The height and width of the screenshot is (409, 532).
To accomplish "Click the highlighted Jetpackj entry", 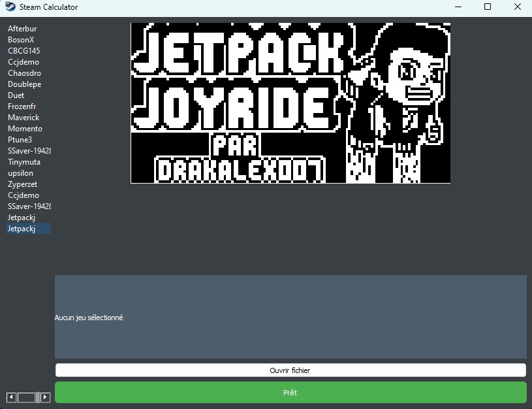I will [29, 229].
